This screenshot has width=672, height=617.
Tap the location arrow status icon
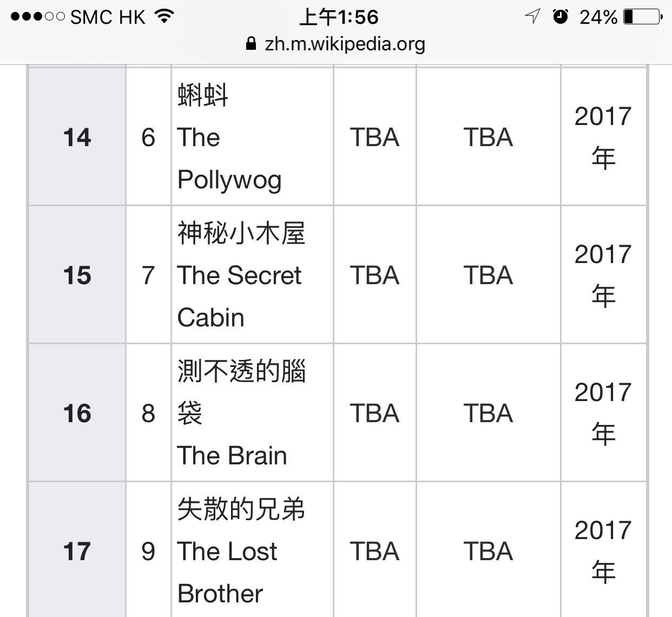[532, 17]
